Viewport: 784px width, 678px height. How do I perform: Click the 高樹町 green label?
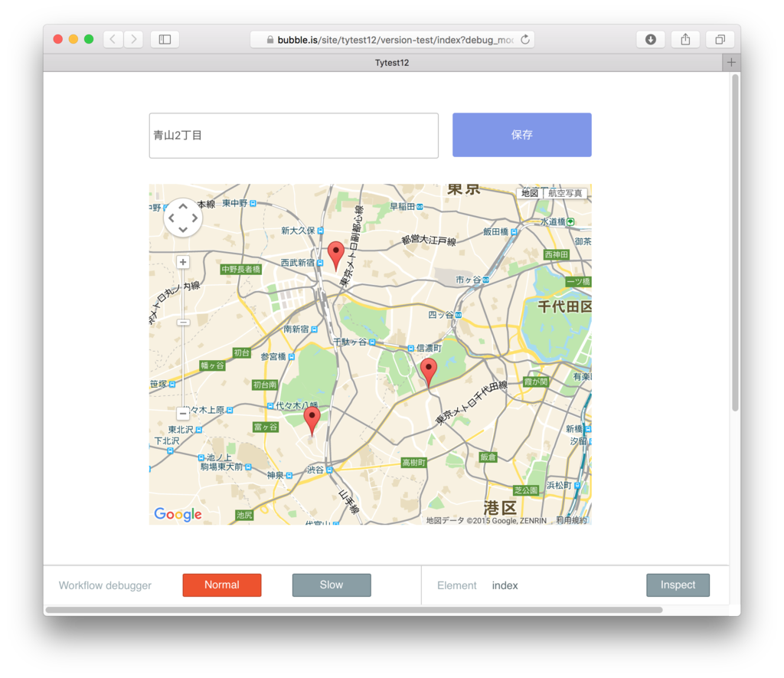point(414,462)
